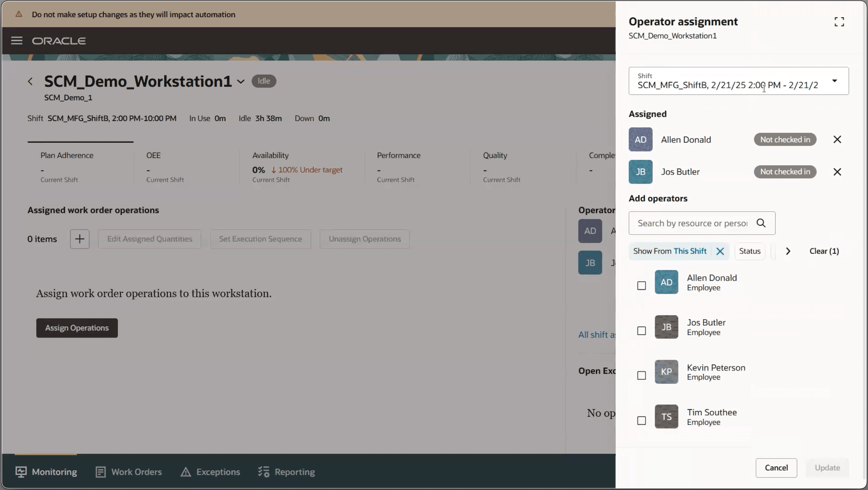Click the search magnifier icon
The height and width of the screenshot is (490, 868).
click(x=761, y=223)
